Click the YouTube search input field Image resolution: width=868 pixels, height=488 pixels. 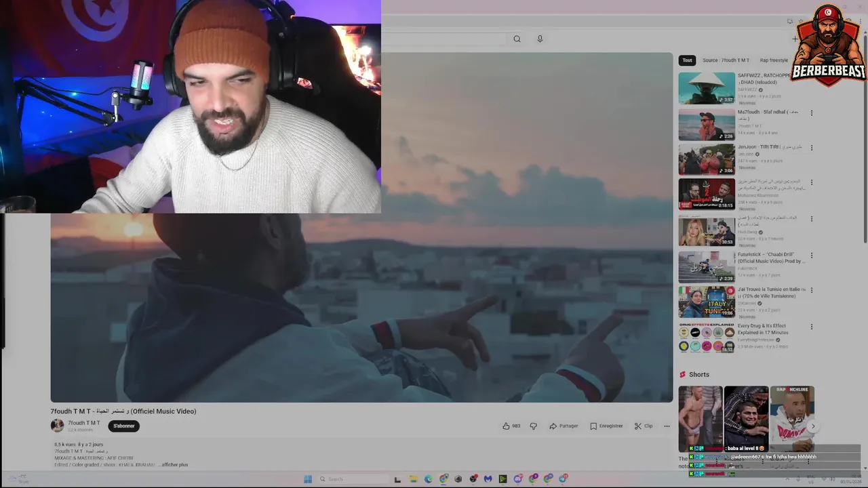pyautogui.click(x=444, y=39)
